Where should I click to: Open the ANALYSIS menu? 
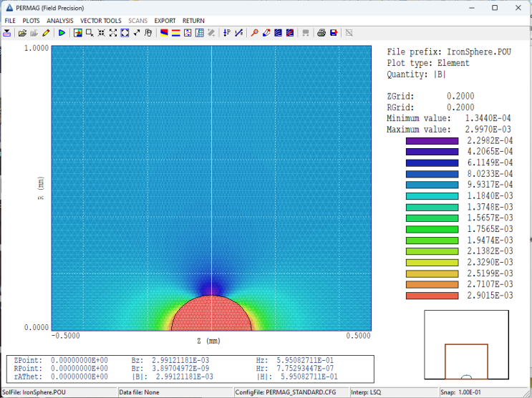pos(60,21)
